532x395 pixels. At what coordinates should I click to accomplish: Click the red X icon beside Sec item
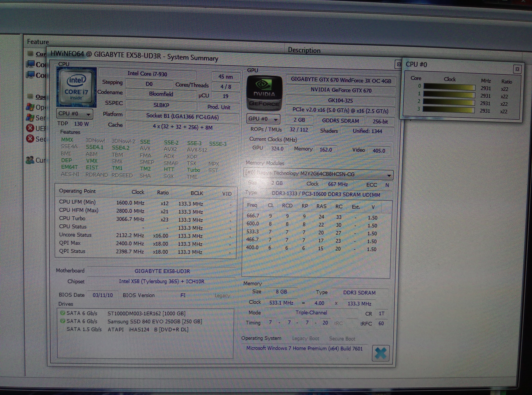[30, 139]
